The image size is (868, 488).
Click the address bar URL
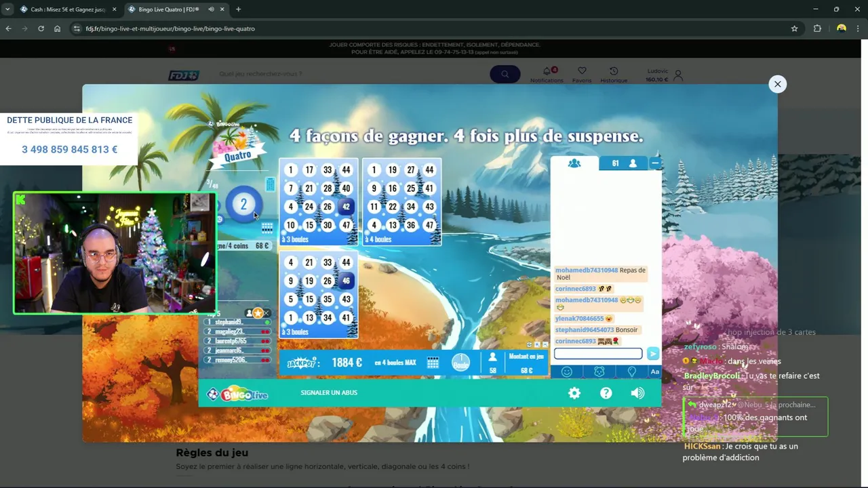click(170, 28)
